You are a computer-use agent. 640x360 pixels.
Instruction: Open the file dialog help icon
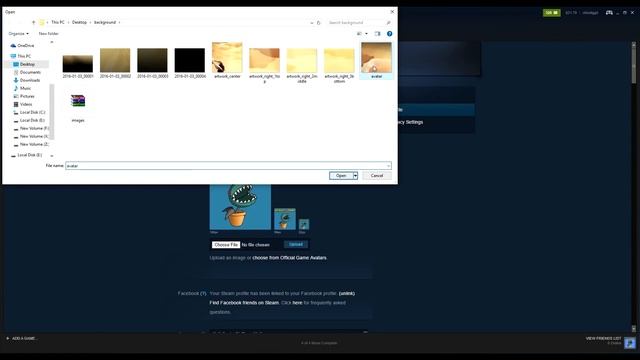390,34
